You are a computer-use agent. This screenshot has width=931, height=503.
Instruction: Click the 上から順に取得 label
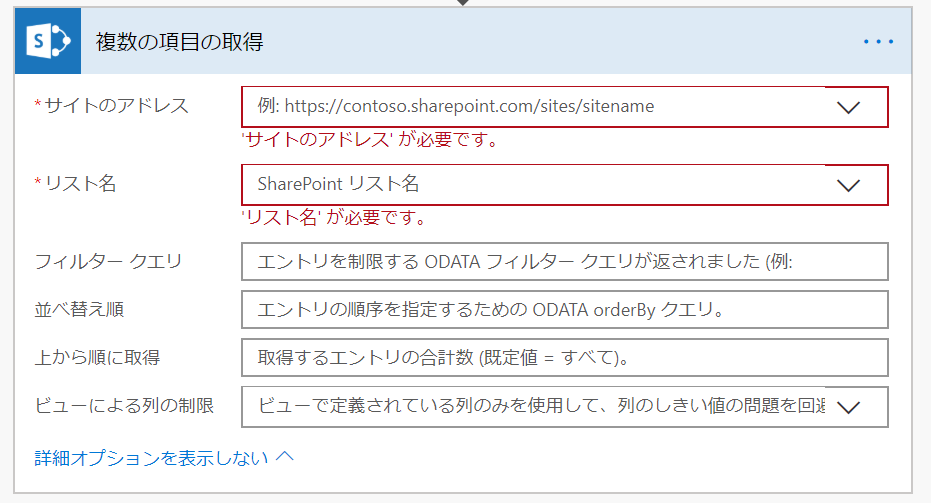(x=97, y=358)
